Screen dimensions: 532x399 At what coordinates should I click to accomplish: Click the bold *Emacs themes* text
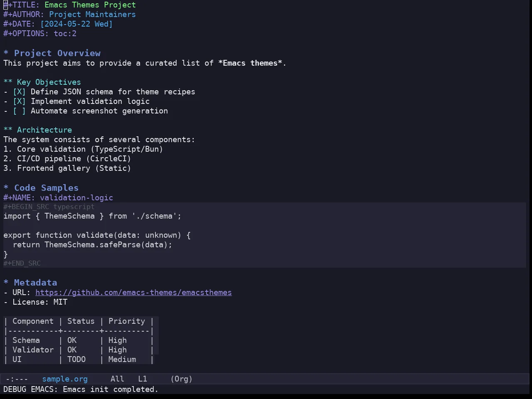pyautogui.click(x=250, y=63)
